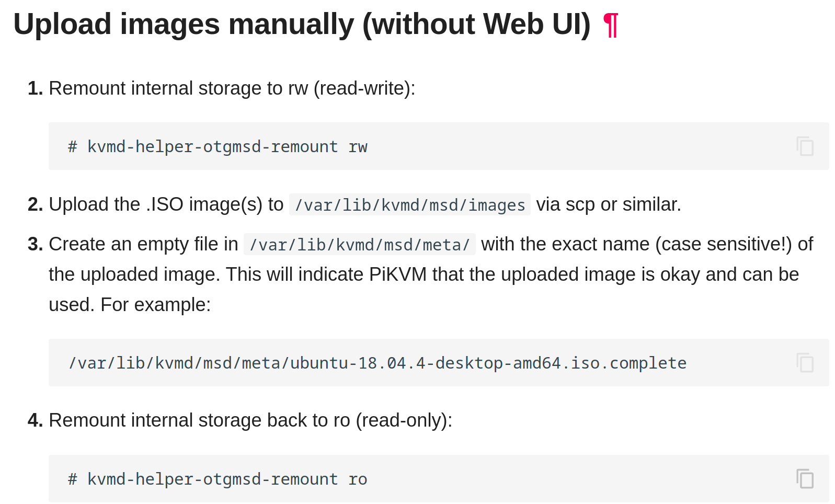Screen dimensions: 835x504
Task: Click the inline code /var/lib/kvmd/msd/meta/
Action: click(x=360, y=245)
